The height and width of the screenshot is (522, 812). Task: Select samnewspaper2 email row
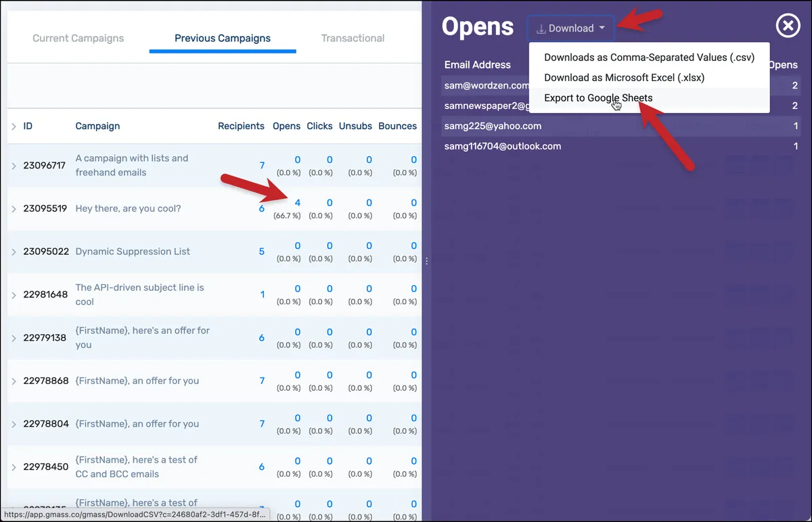click(621, 106)
